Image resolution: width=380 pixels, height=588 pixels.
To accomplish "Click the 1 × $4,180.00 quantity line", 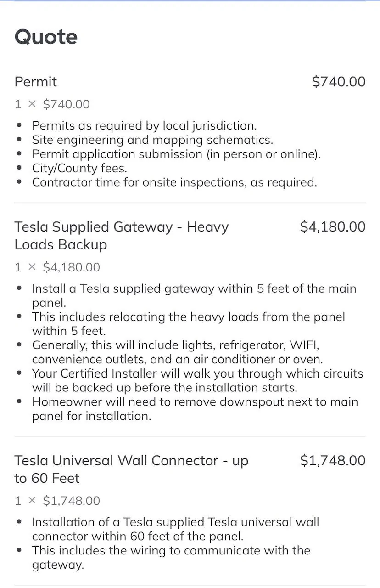I will [x=57, y=267].
